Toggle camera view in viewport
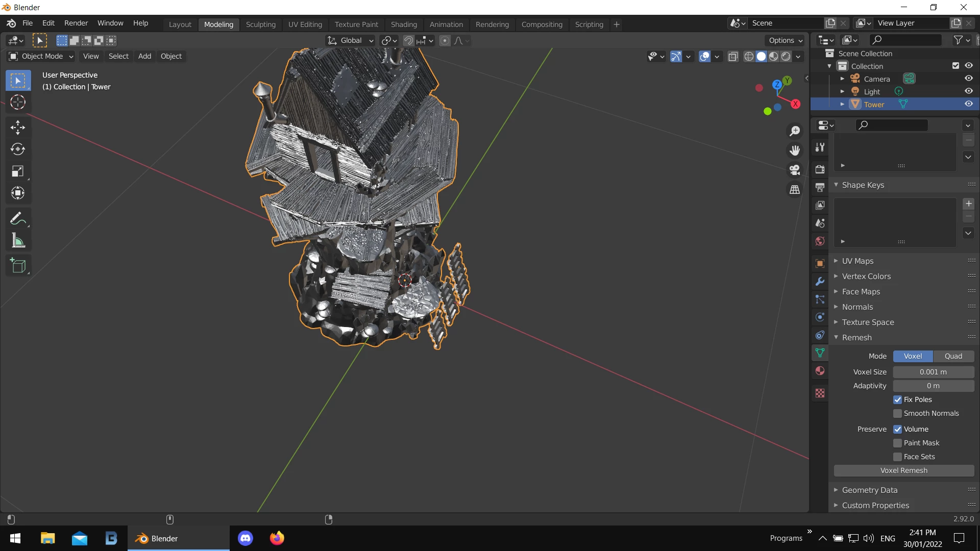 pyautogui.click(x=795, y=170)
